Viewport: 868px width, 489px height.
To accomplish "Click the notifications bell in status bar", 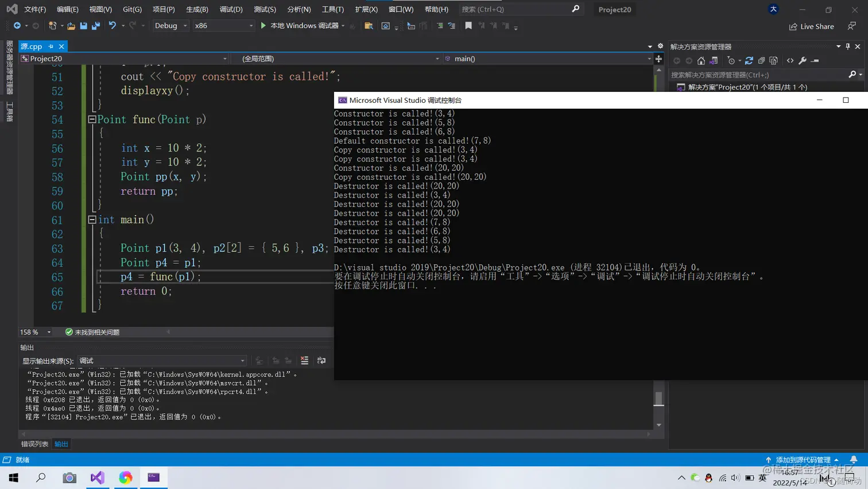I will coord(854,460).
